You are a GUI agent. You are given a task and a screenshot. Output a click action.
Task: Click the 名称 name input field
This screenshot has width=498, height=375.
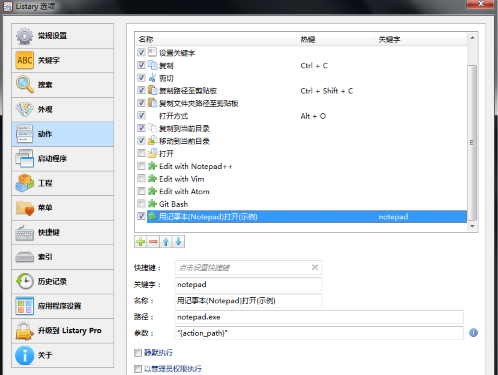[x=248, y=301]
